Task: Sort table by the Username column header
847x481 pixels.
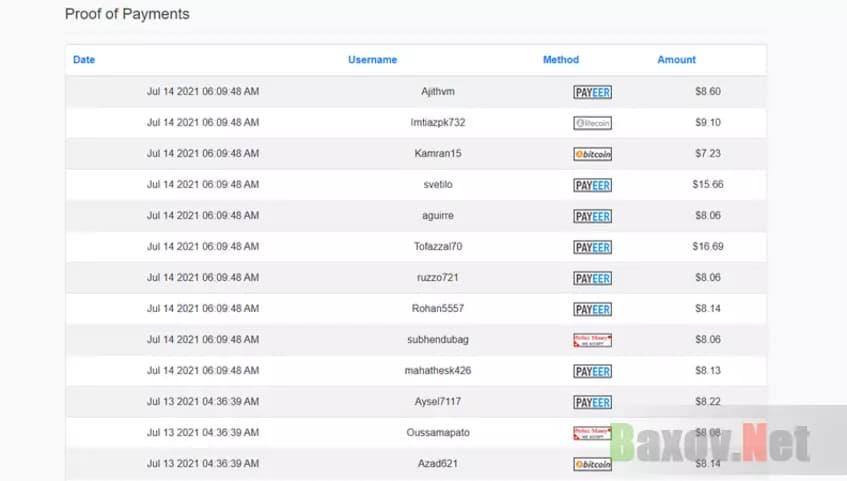Action: tap(372, 60)
